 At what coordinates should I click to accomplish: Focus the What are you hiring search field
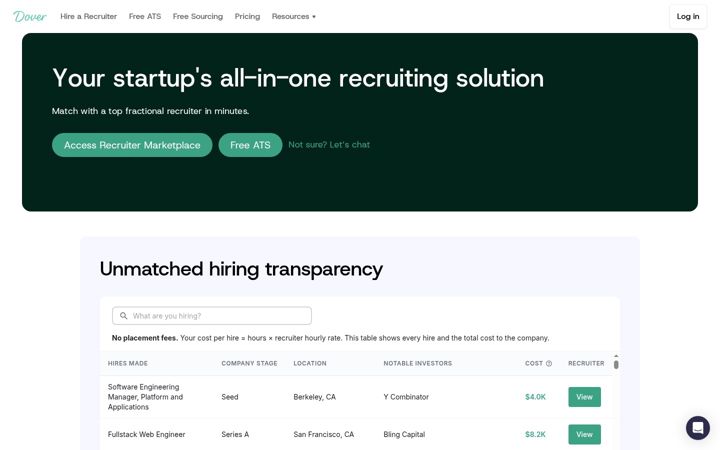(x=212, y=316)
